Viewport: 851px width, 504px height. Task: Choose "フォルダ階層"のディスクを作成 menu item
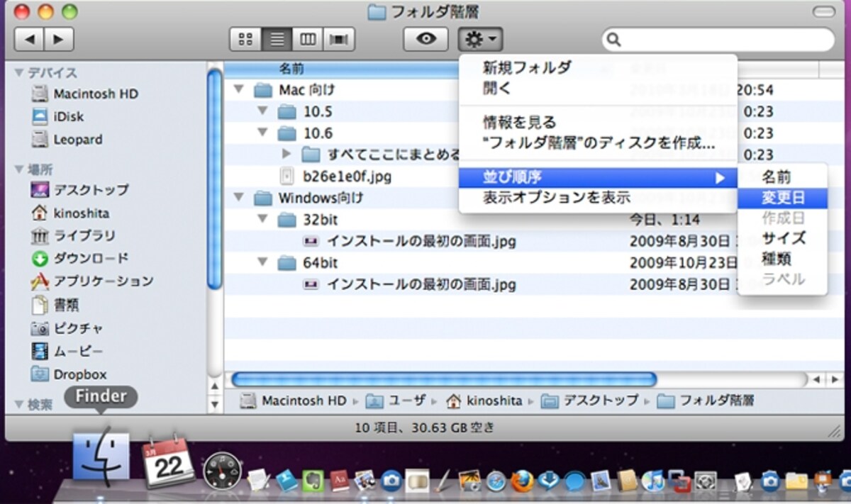(598, 143)
